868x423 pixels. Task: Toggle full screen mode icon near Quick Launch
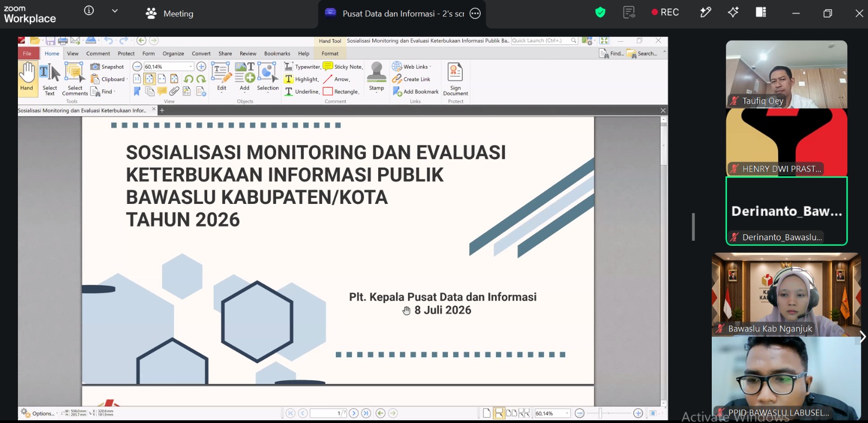(604, 41)
